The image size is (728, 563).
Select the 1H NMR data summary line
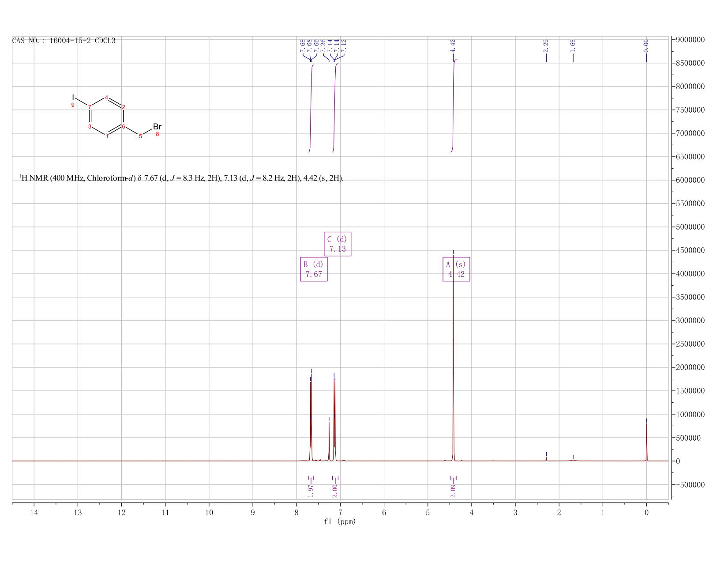tap(181, 178)
